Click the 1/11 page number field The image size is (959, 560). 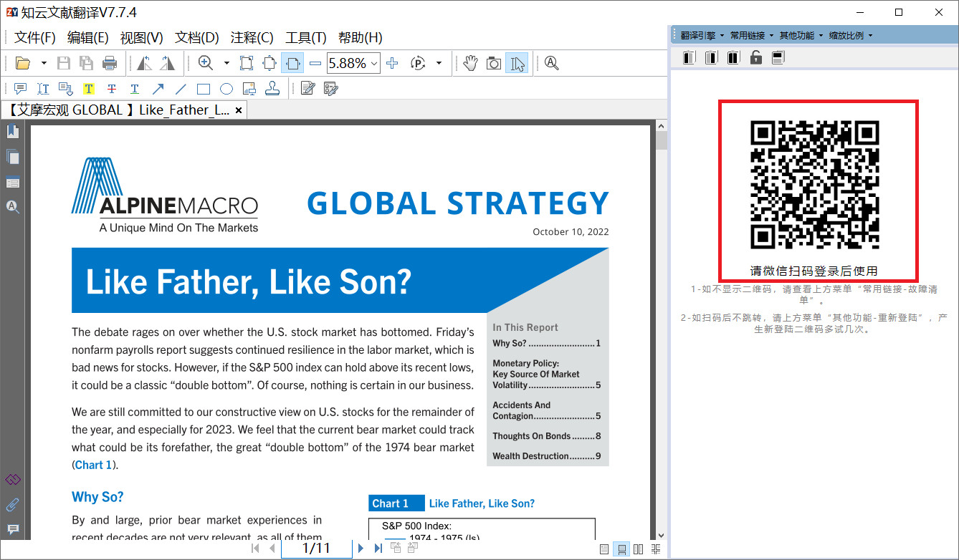click(x=316, y=549)
